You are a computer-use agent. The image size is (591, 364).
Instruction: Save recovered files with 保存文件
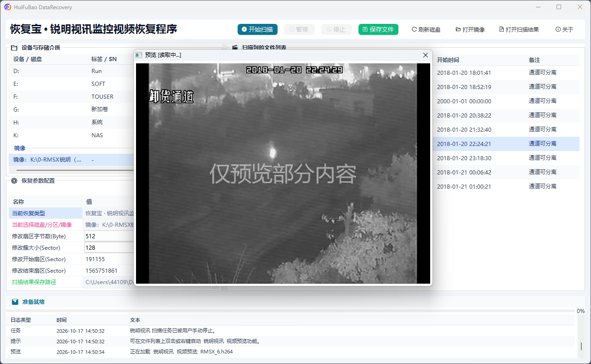click(x=378, y=29)
